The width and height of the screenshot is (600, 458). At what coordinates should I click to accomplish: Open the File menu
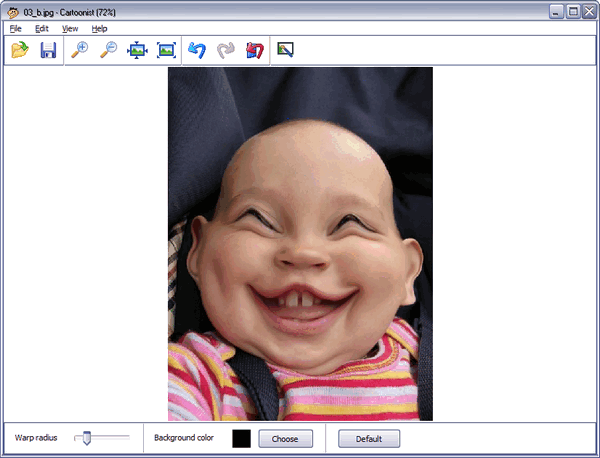(15, 29)
